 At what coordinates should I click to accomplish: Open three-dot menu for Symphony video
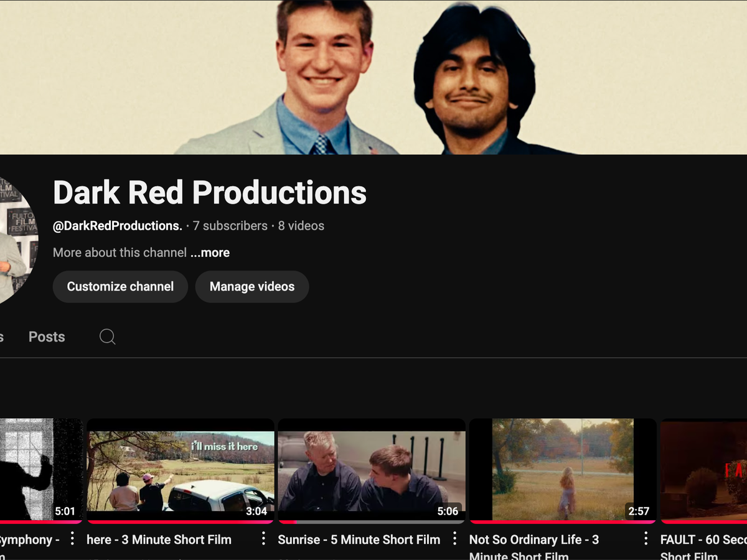[72, 539]
